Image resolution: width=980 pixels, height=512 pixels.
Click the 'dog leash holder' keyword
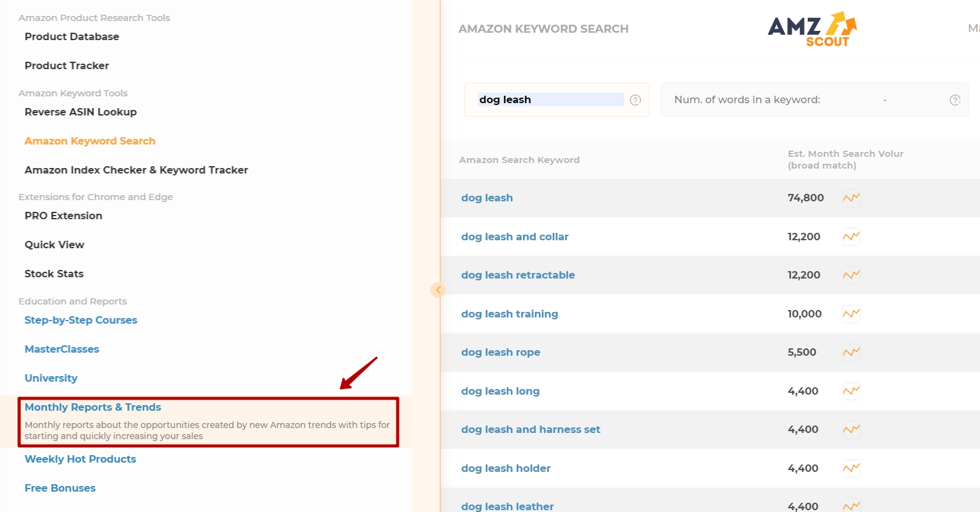[506, 468]
